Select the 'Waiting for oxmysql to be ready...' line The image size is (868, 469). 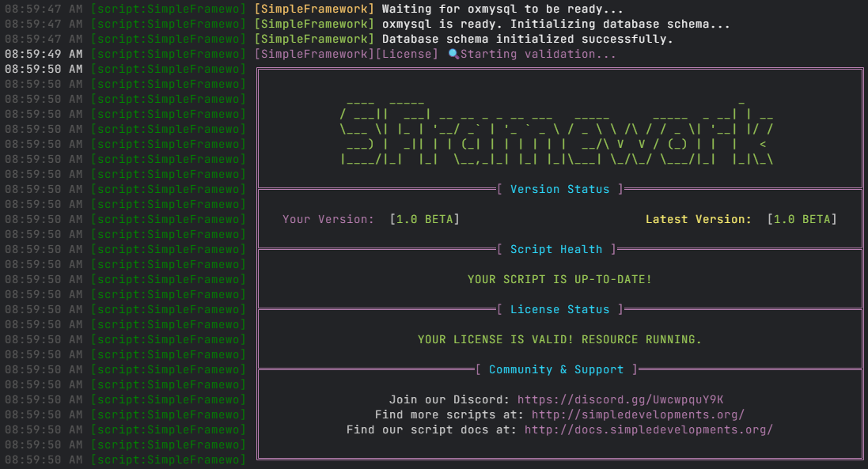pyautogui.click(x=502, y=9)
